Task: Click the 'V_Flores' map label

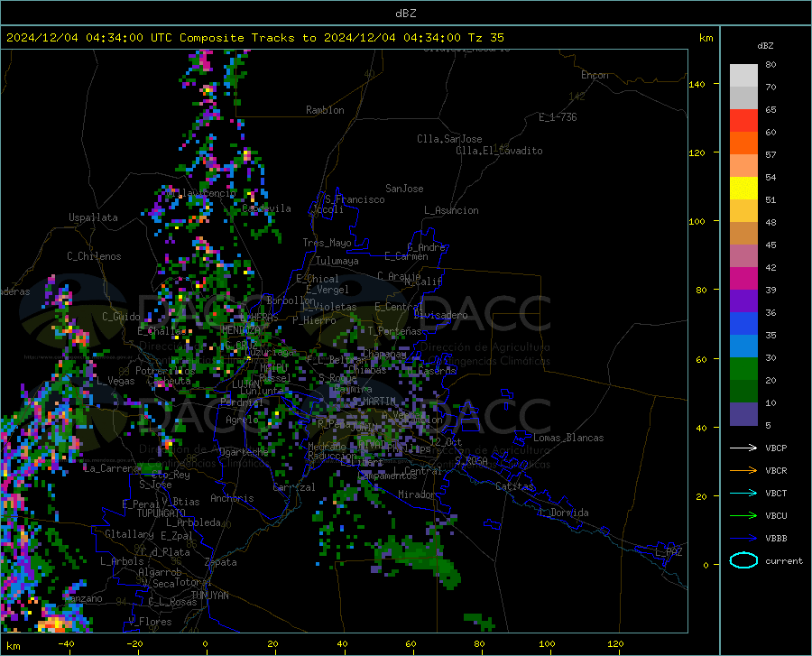Action: [150, 622]
